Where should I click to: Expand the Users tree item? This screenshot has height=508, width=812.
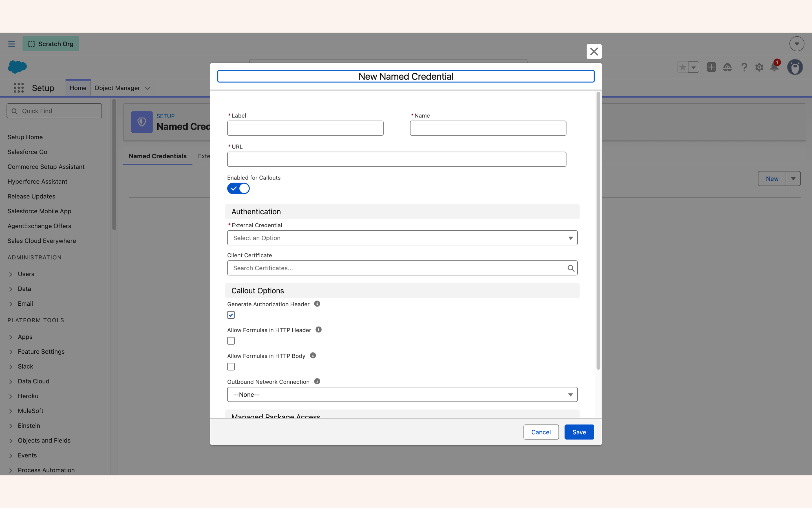coord(11,275)
